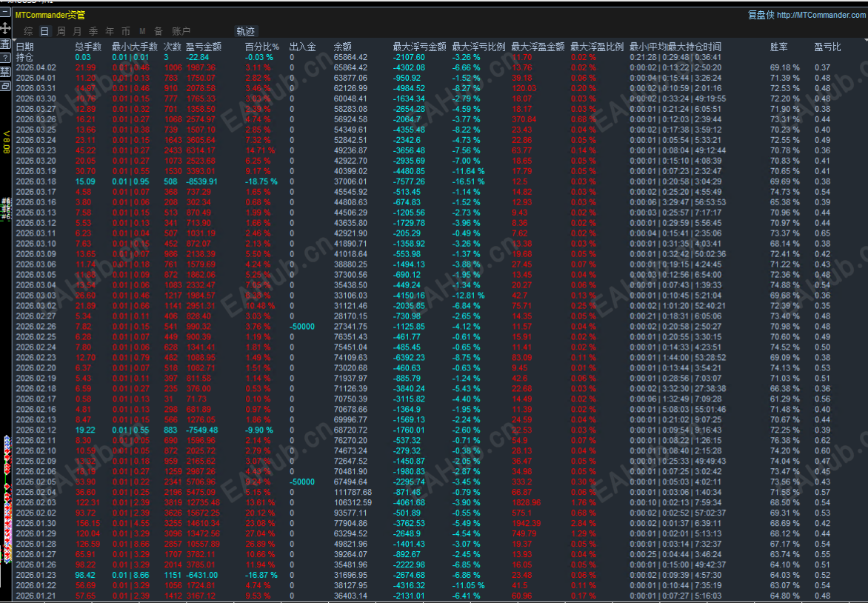The height and width of the screenshot is (603, 868).
Task: Click the -7549.48 profit-loss value
Action: [202, 430]
